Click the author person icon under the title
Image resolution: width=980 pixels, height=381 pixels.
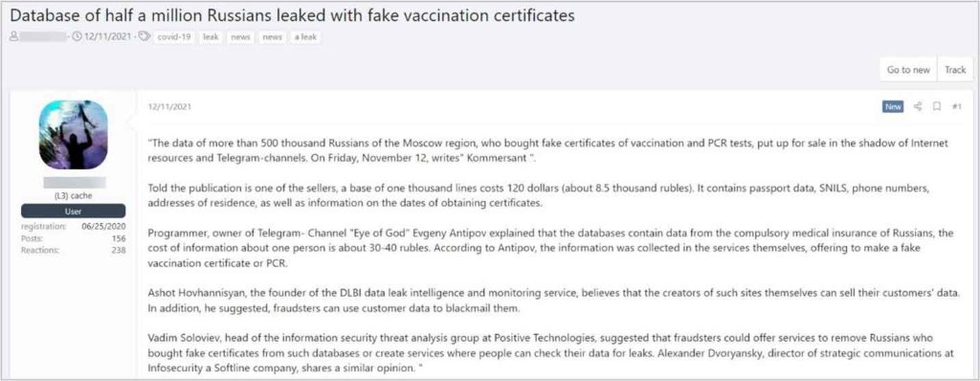pos(13,36)
